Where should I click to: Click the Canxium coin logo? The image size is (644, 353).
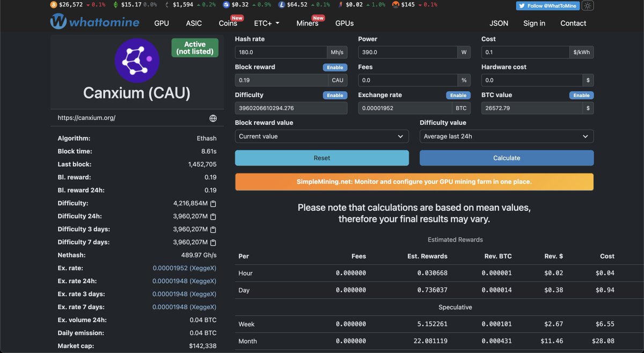137,60
